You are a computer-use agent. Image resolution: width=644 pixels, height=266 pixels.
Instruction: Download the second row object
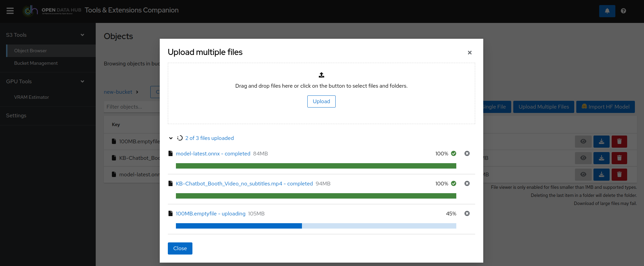click(602, 158)
